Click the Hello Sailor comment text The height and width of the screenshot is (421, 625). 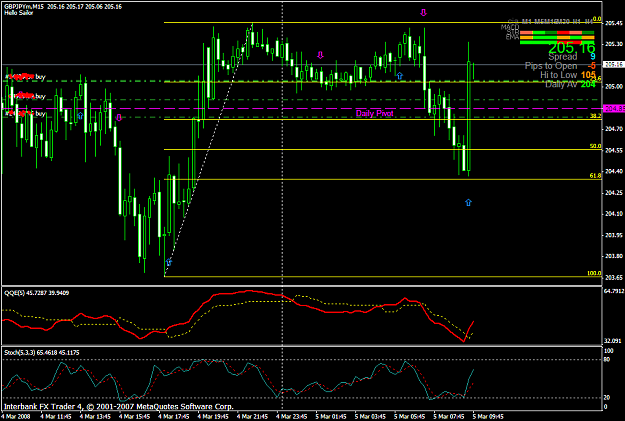click(19, 13)
